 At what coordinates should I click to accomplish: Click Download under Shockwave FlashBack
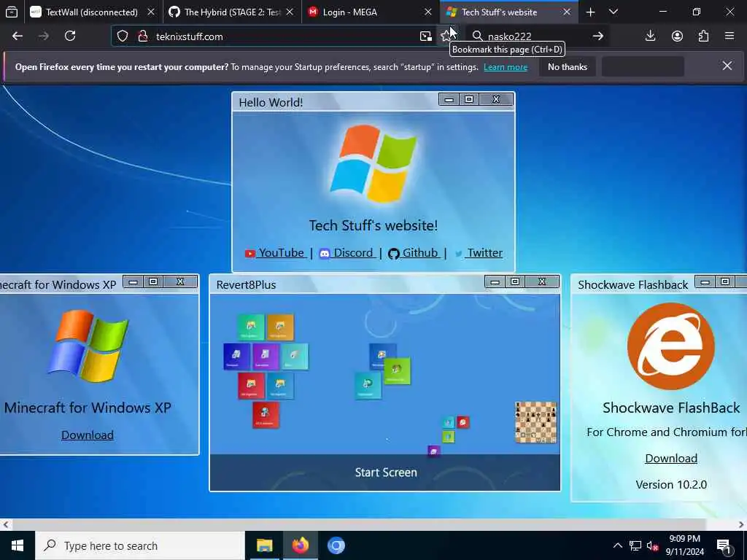[671, 458]
